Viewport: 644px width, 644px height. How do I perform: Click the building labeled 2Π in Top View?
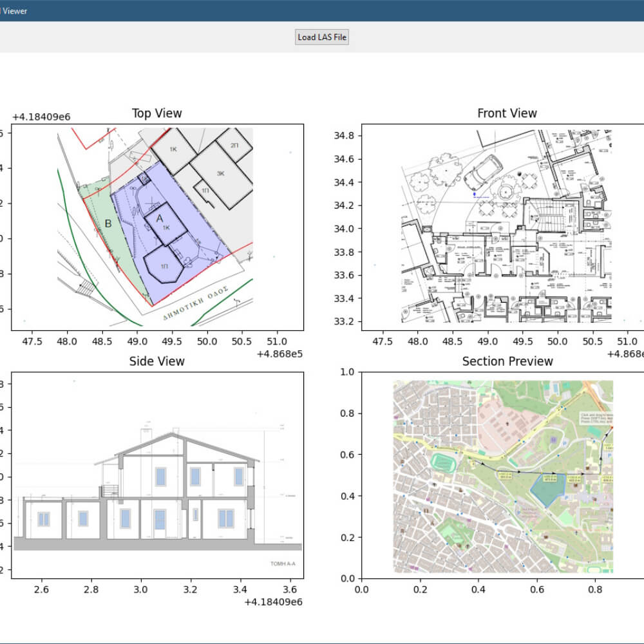(234, 145)
